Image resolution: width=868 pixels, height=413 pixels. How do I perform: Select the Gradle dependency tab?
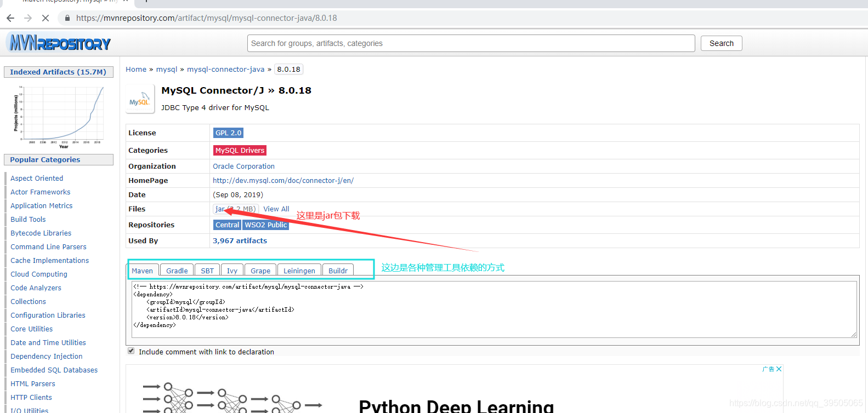[177, 271]
